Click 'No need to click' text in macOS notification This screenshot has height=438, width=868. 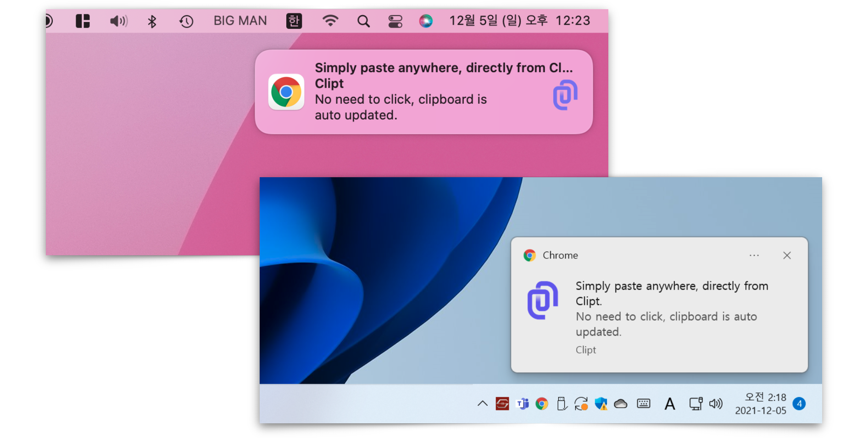(401, 107)
